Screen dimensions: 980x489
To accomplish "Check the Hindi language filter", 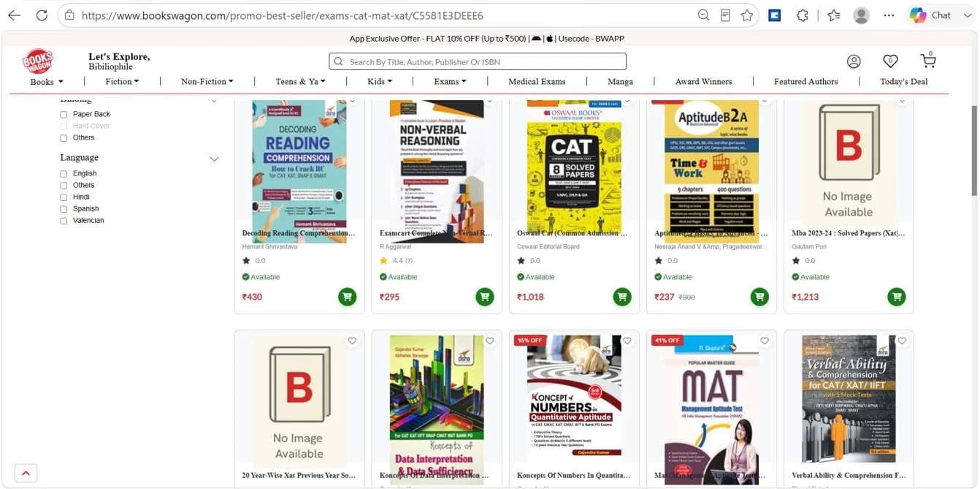I will click(x=64, y=197).
